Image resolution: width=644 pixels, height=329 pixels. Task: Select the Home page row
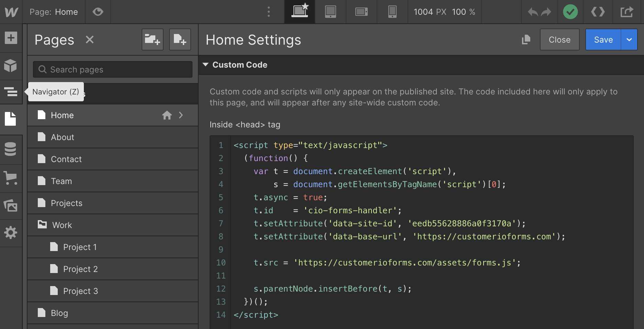point(113,115)
